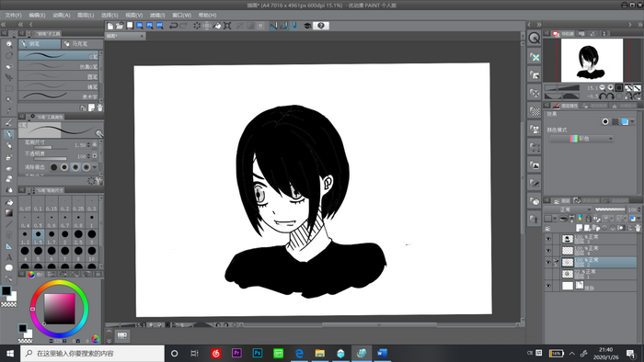Click the New document icon in command bar
Screen dimensions: 644x362
pos(110,26)
